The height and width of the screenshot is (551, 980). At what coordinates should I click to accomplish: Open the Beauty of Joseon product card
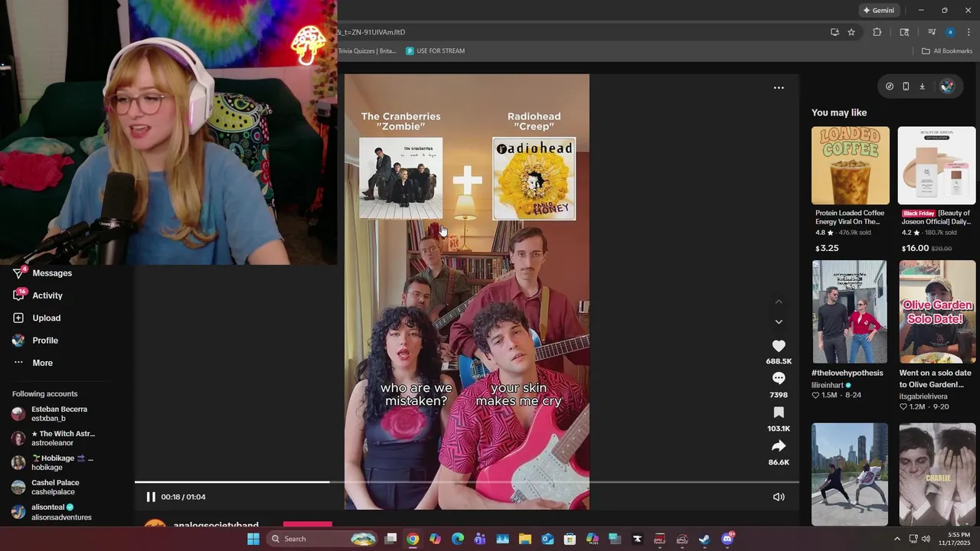937,190
